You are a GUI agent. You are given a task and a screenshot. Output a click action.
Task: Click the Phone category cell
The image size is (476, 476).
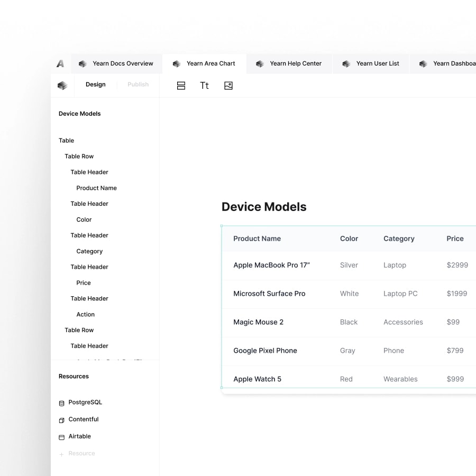[393, 351]
